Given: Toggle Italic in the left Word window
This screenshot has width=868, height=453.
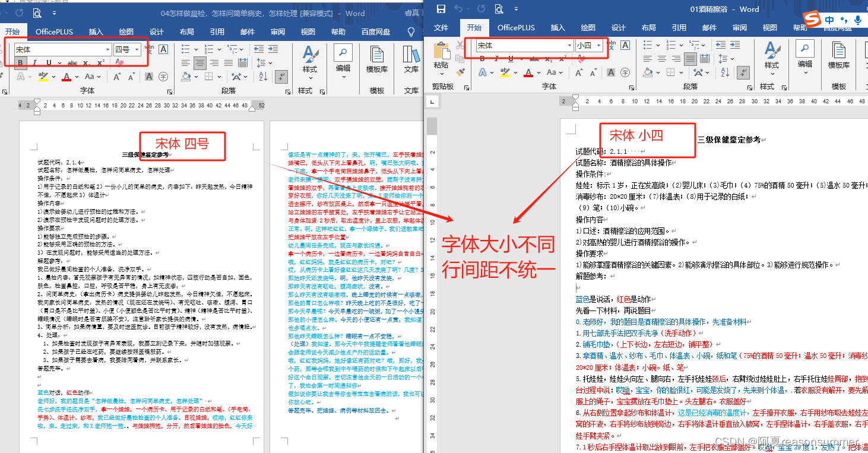Looking at the screenshot, I should pyautogui.click(x=34, y=62).
